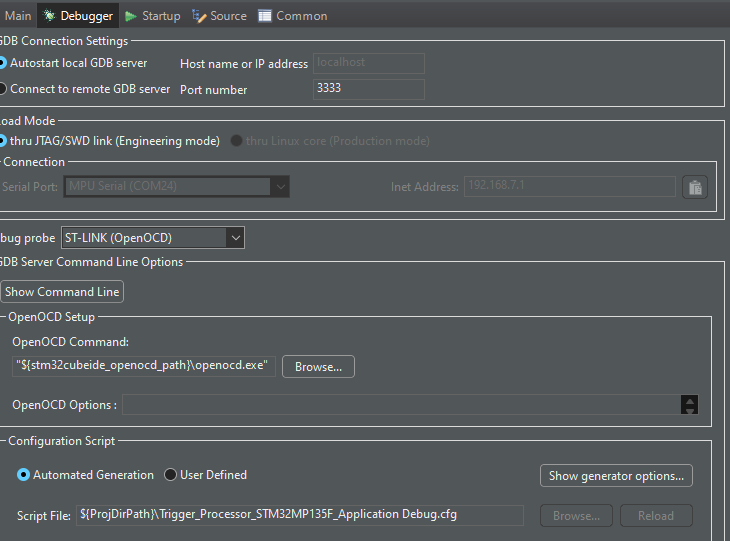Click Browse next to OpenOCD Command
730x541 pixels.
(x=318, y=367)
